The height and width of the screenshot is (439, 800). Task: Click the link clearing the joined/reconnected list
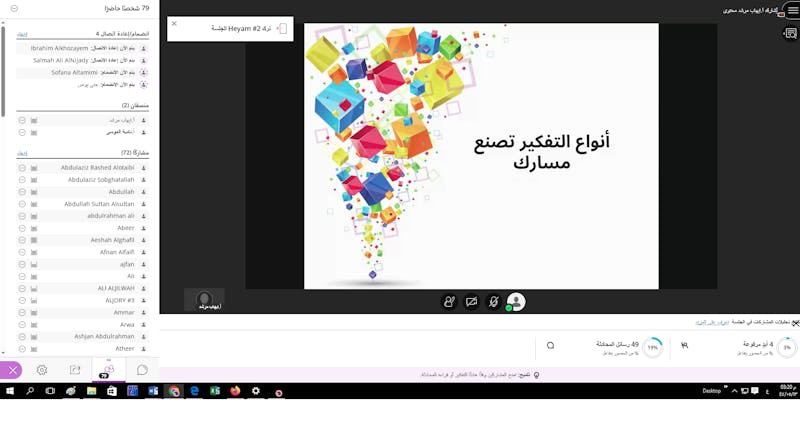22,34
